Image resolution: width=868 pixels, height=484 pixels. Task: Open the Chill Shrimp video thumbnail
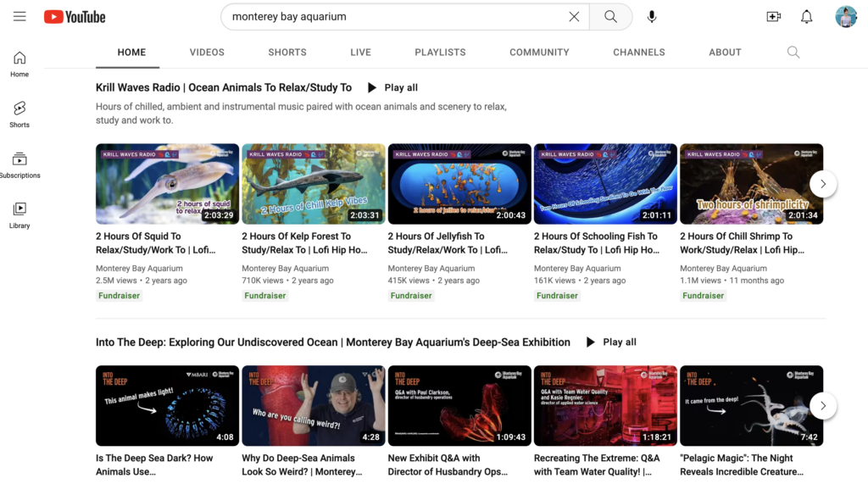click(x=751, y=184)
